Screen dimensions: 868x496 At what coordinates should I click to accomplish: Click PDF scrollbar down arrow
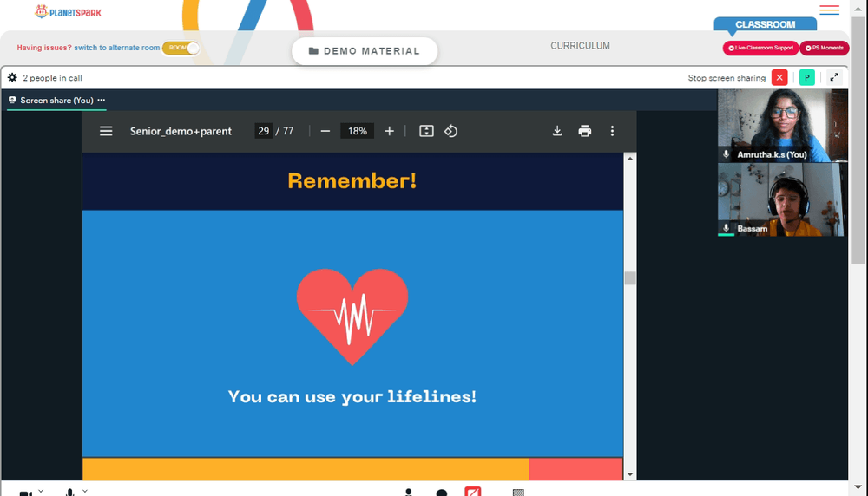tap(630, 474)
